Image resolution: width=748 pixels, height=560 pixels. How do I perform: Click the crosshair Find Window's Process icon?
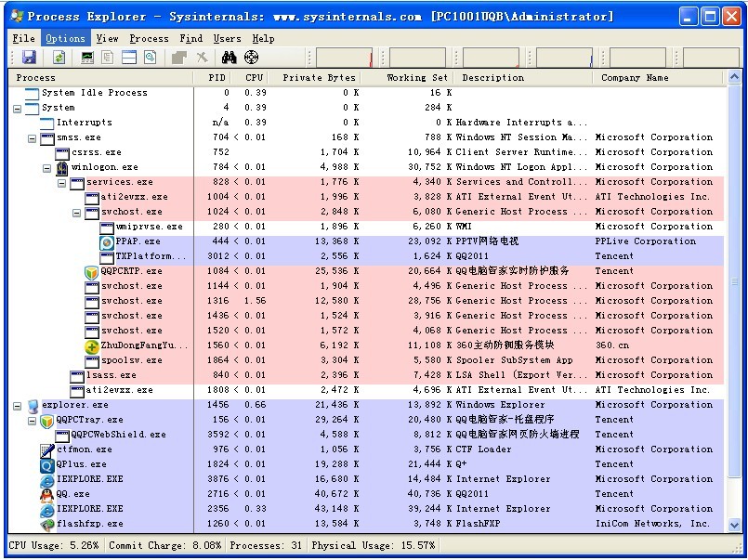coord(251,58)
